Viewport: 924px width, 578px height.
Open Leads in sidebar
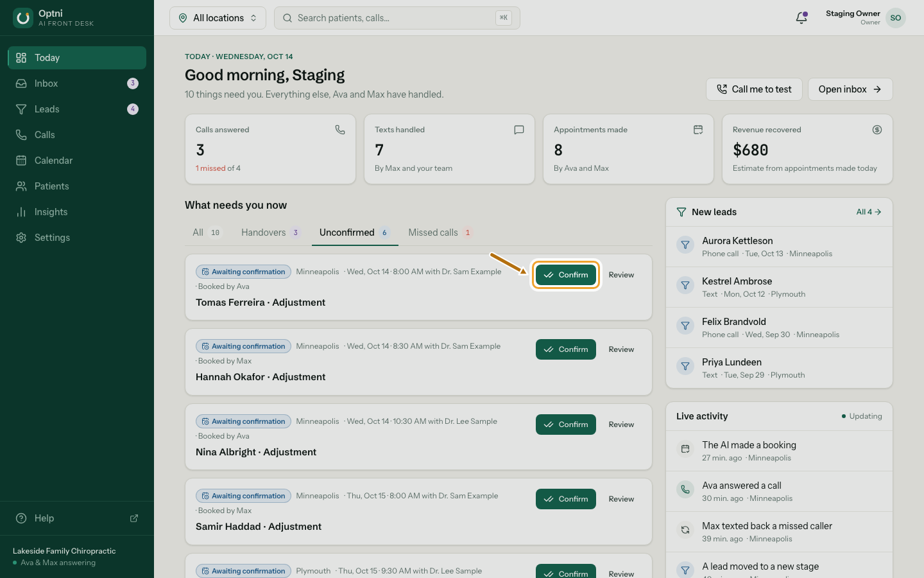coord(77,109)
